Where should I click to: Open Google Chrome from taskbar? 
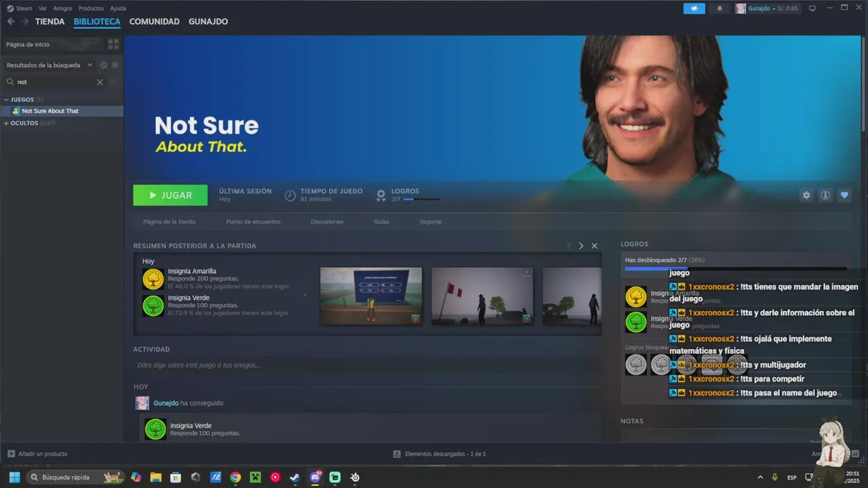(x=235, y=477)
